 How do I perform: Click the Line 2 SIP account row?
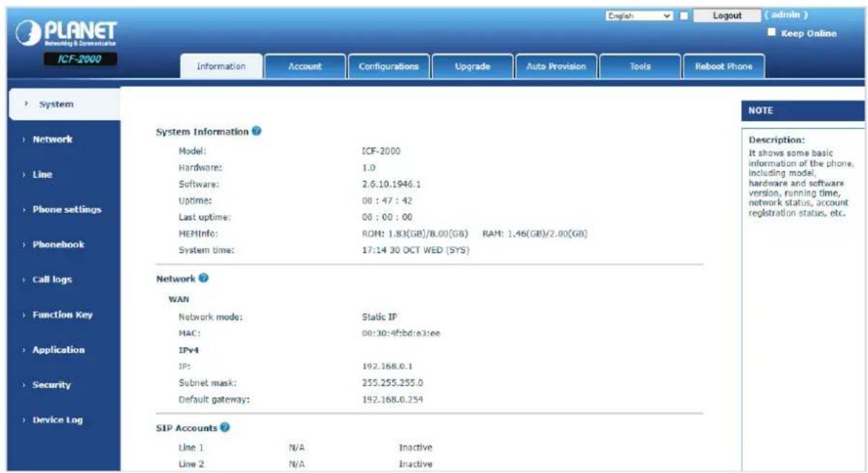pyautogui.click(x=306, y=464)
